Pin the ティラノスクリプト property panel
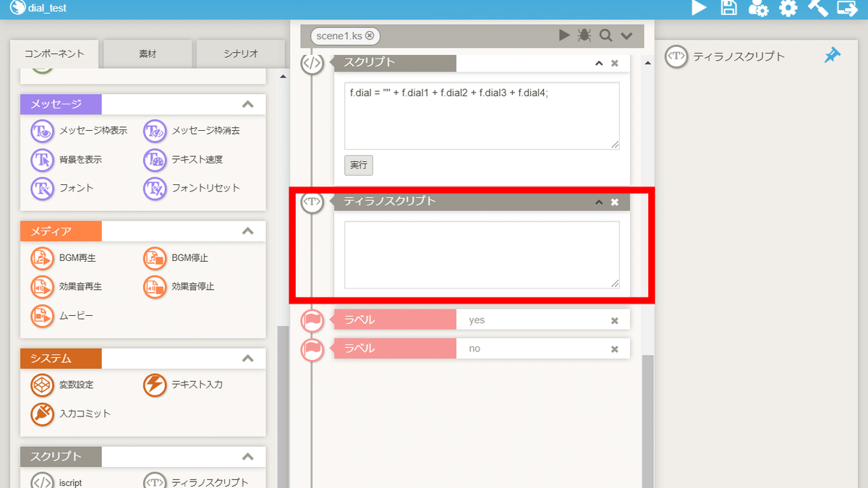Screen dimensions: 868x488 (833, 56)
